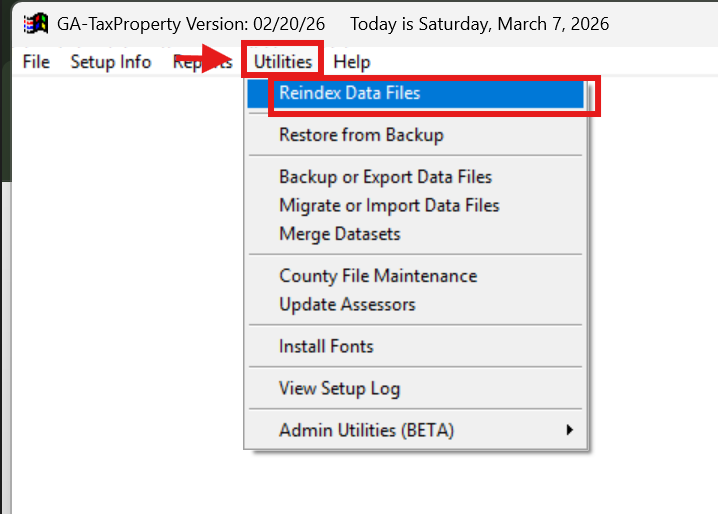Image resolution: width=718 pixels, height=514 pixels.
Task: Click the GA-TaxProperty app icon in title bar
Action: pyautogui.click(x=35, y=23)
